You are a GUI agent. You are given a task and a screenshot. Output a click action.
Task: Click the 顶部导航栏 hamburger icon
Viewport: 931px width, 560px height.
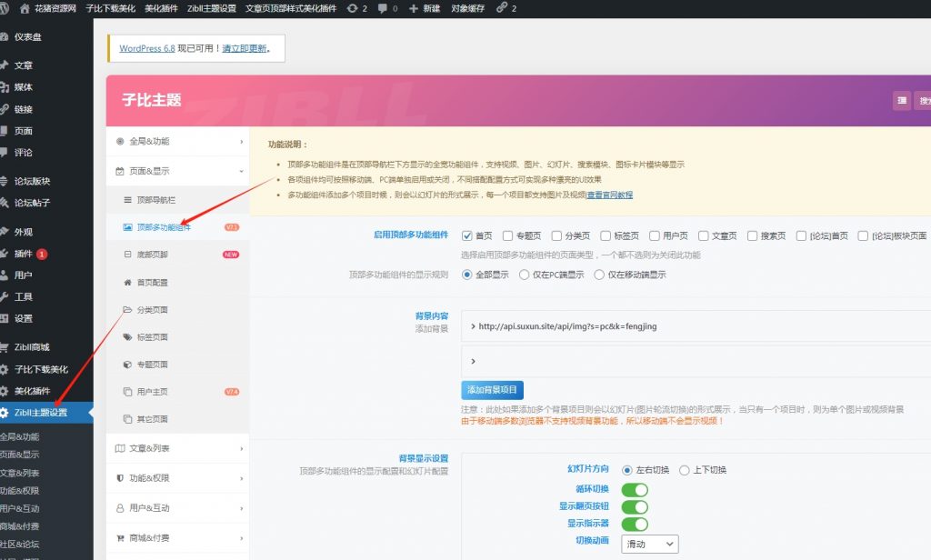click(127, 200)
